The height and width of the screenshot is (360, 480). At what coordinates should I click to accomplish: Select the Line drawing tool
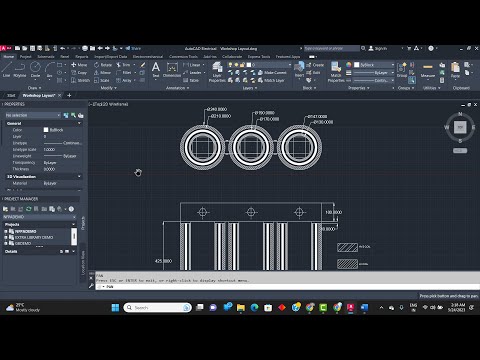tap(7, 70)
